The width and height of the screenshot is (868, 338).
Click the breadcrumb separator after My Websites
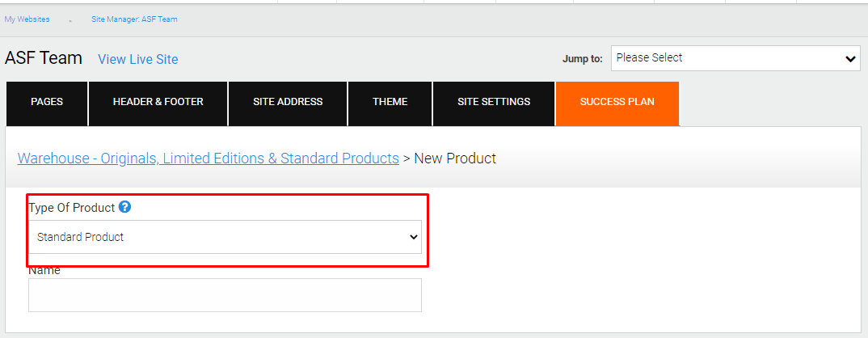pyautogui.click(x=70, y=20)
